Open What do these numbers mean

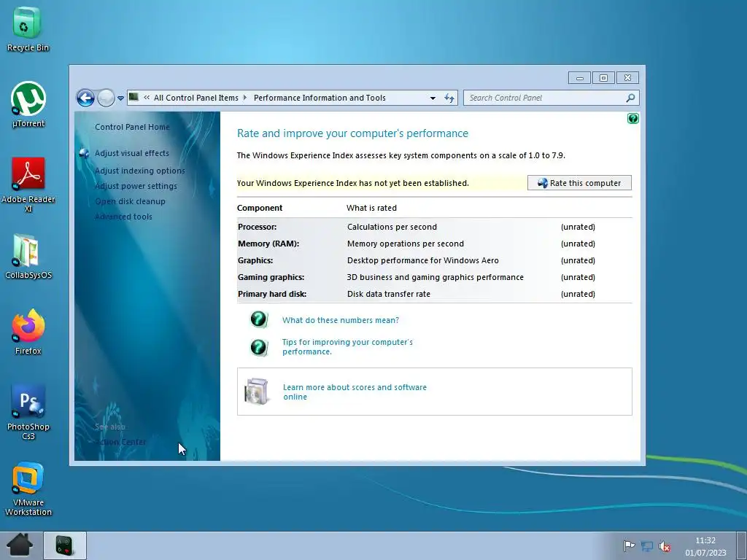(x=341, y=320)
